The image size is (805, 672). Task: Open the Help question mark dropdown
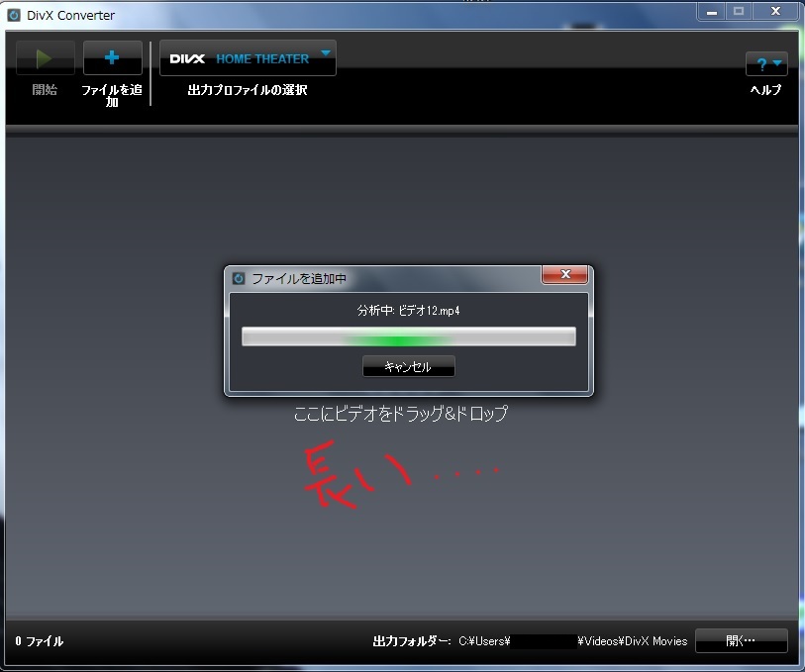[766, 63]
